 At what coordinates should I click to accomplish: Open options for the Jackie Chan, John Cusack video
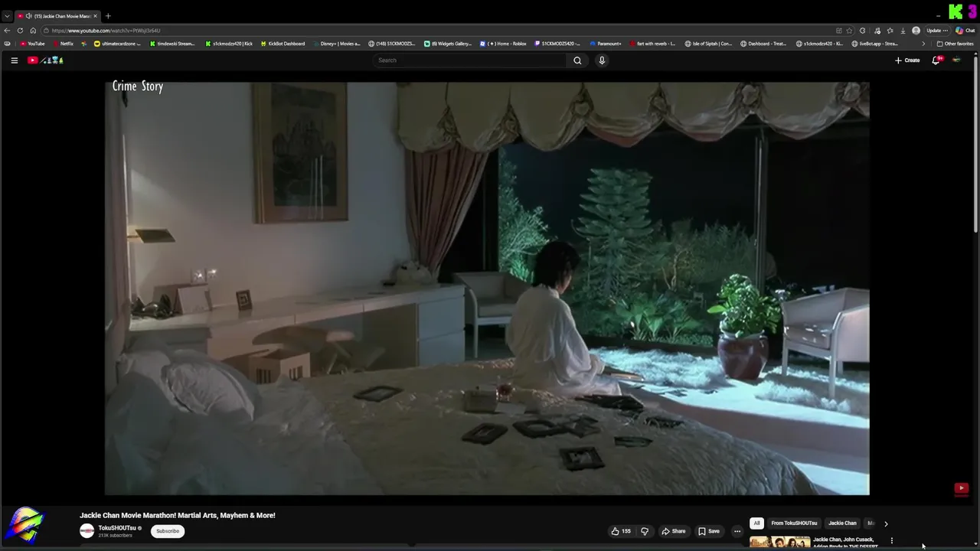tap(891, 541)
